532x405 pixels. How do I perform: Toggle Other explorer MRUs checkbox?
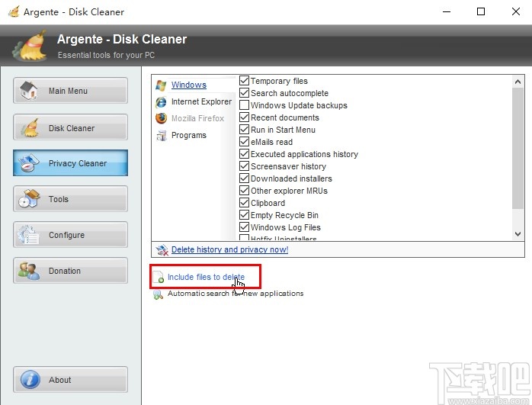(x=245, y=191)
